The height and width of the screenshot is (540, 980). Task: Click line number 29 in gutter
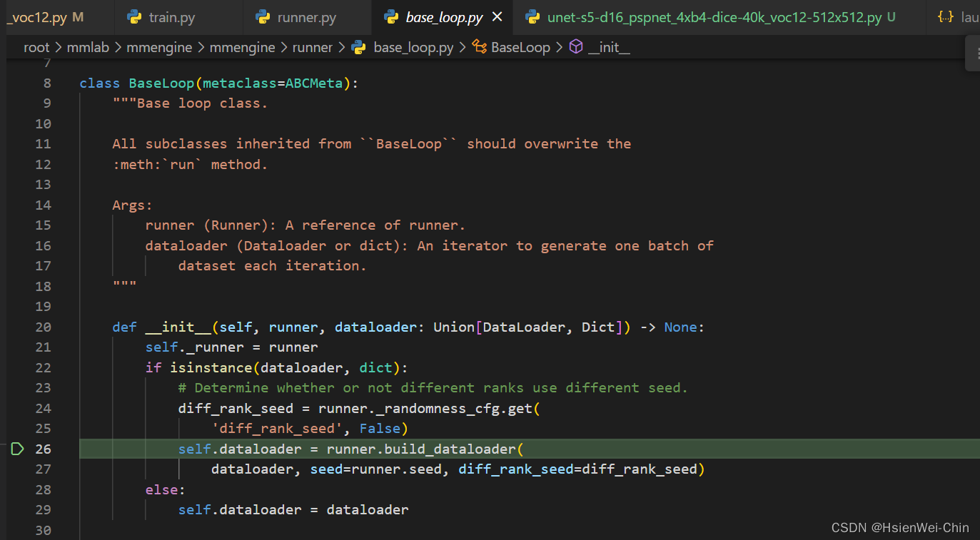click(43, 509)
